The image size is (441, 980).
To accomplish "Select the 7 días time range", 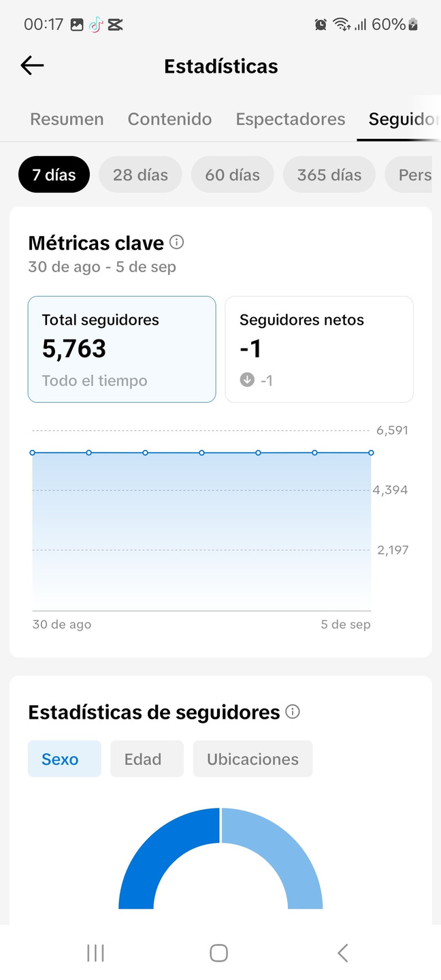I will (x=54, y=175).
